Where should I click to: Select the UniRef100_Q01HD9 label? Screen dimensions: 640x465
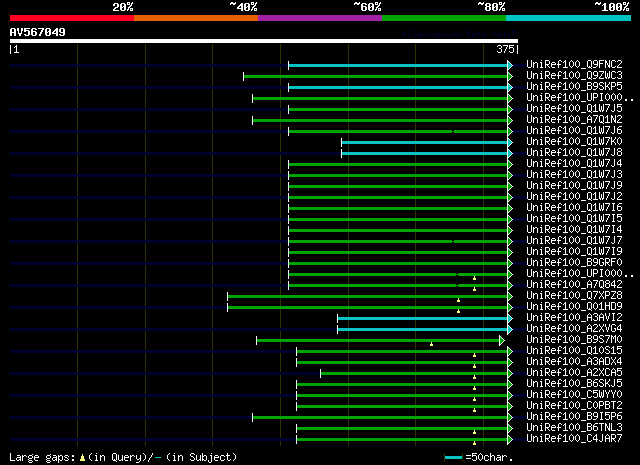click(574, 307)
